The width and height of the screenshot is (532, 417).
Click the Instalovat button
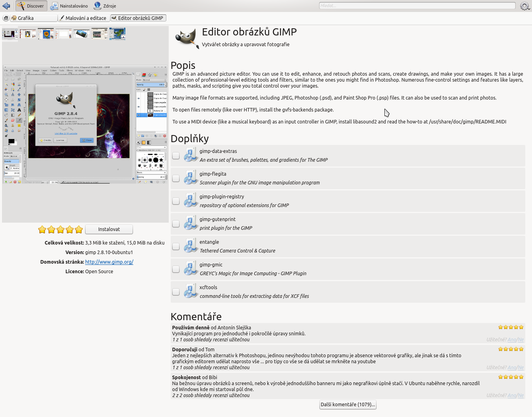click(x=109, y=229)
